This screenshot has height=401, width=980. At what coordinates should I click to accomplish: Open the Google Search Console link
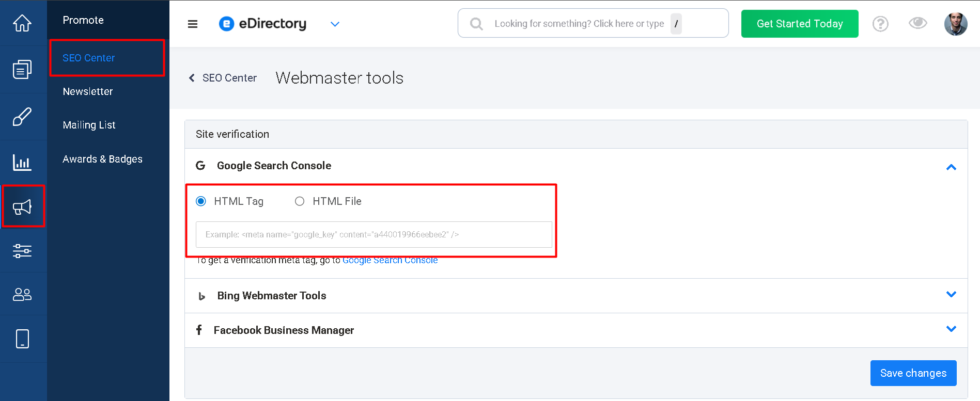point(390,260)
